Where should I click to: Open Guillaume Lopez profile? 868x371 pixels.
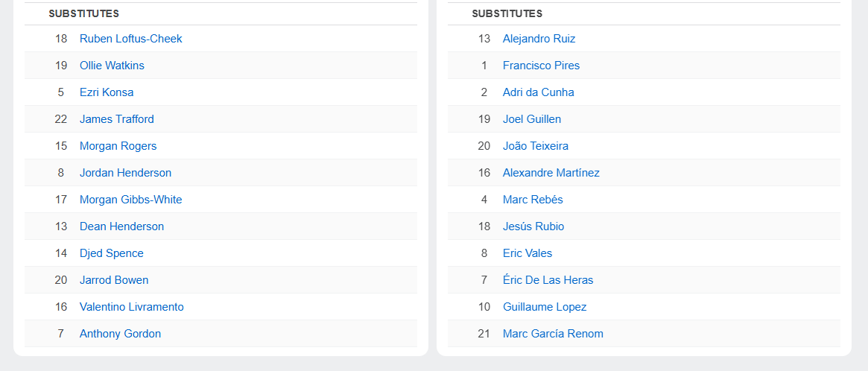(x=545, y=307)
